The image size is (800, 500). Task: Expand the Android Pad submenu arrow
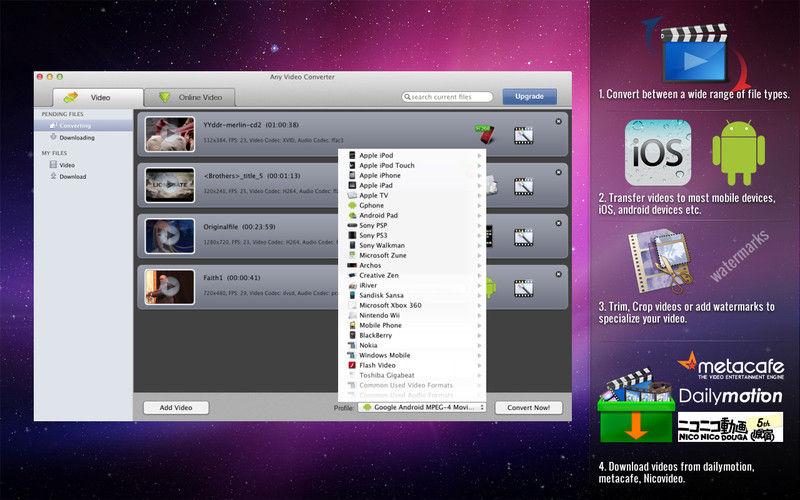point(479,215)
